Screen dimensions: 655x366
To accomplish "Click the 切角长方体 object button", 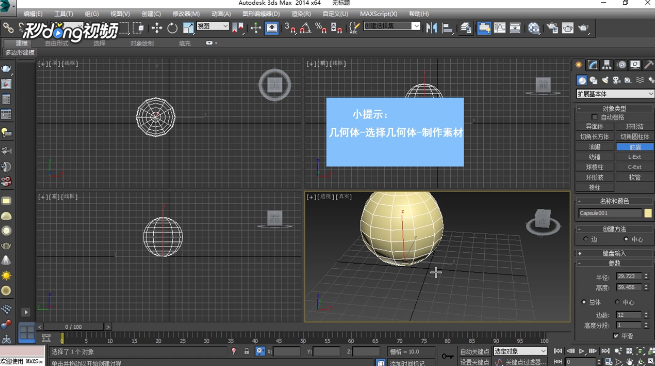I will point(594,137).
